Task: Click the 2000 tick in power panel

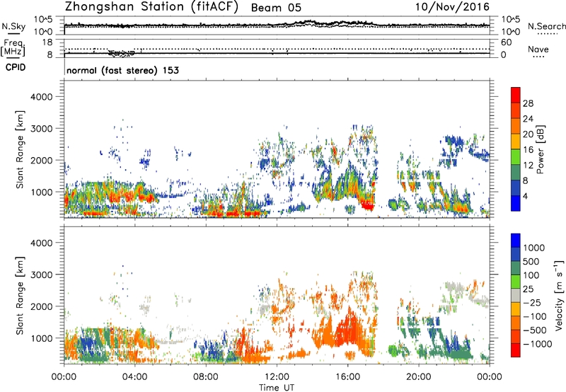Action: [41, 160]
